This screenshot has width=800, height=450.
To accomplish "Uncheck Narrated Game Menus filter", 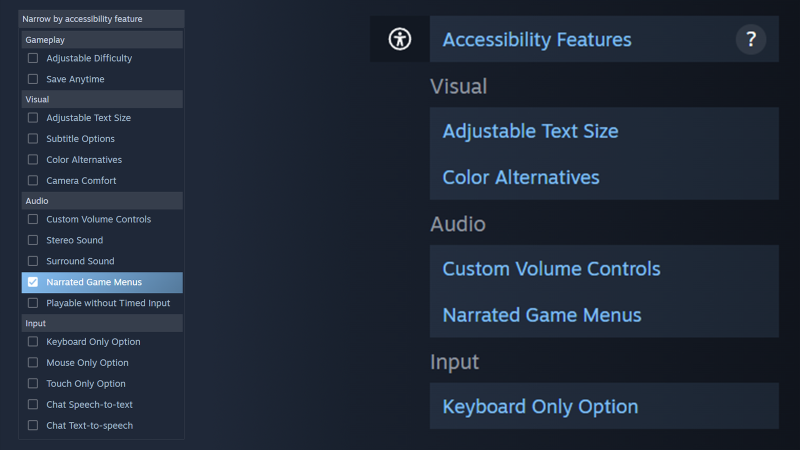I will click(x=33, y=282).
